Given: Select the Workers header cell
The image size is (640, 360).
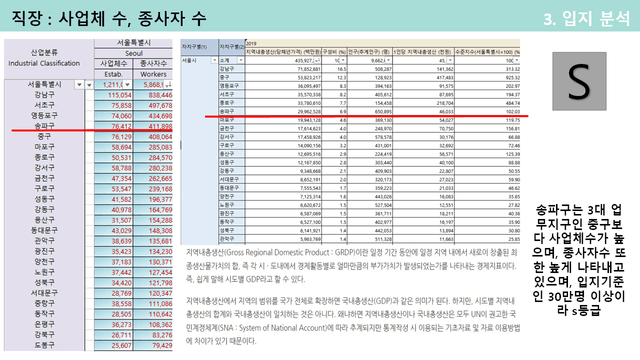Looking at the screenshot, I should (x=153, y=74).
